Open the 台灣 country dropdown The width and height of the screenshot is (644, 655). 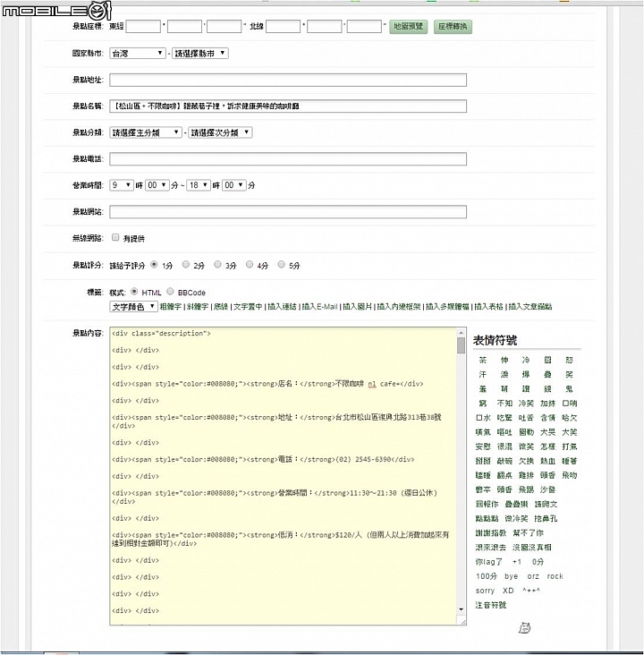point(138,53)
